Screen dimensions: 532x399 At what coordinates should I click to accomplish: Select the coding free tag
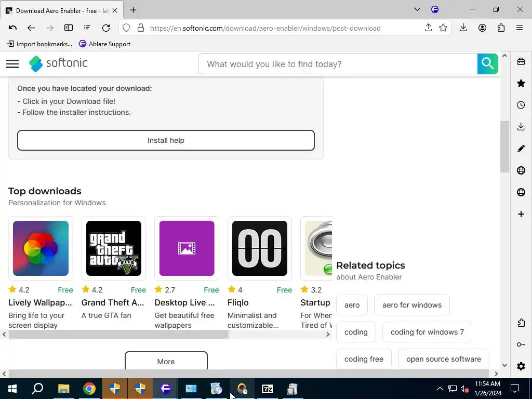pos(364,359)
